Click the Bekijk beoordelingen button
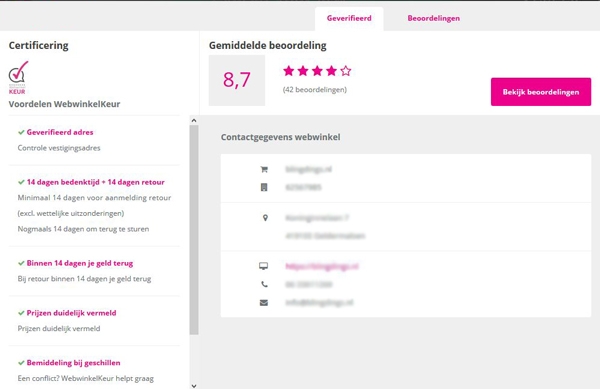600x389 pixels. pos(541,92)
